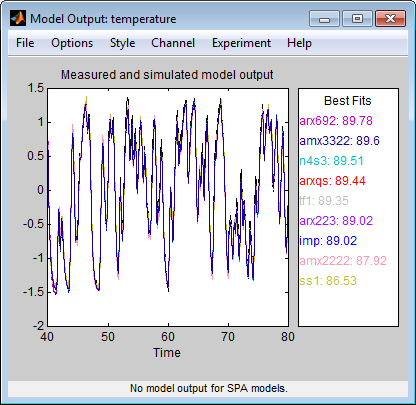Click the x-axis tick label 60

click(168, 337)
